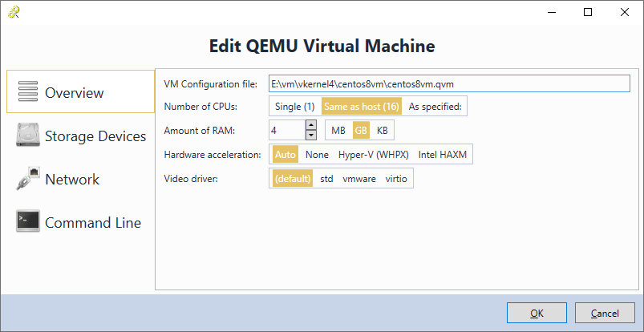Click the 'Hardware acceleration:' label
Screen dimensions: 644x332
(213, 155)
